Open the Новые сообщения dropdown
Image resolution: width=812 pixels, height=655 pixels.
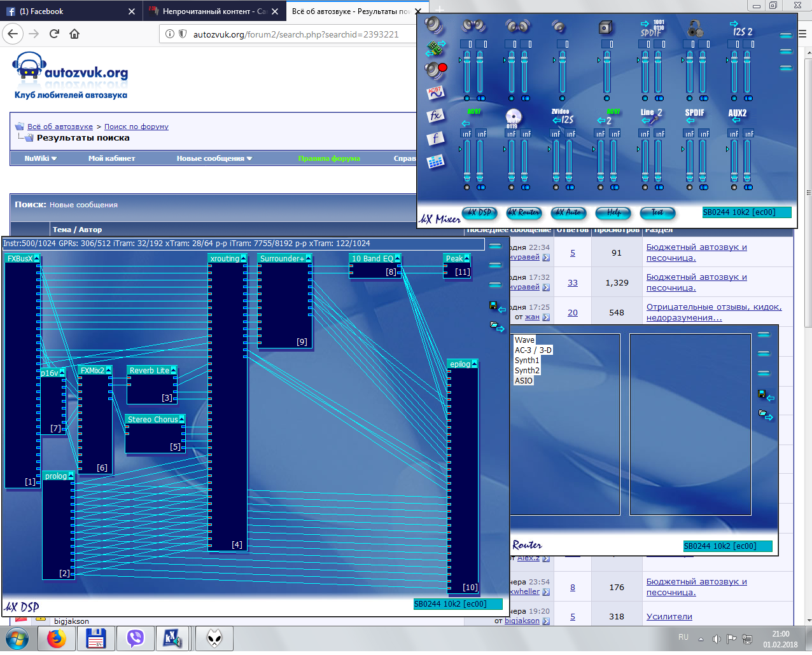(x=214, y=158)
